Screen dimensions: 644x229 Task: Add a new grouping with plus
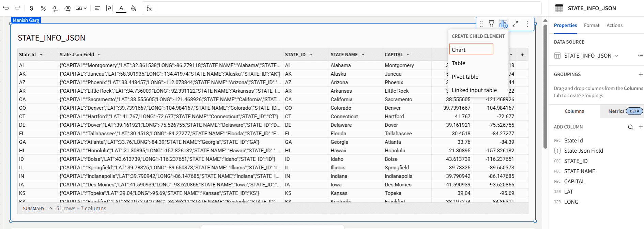641,74
